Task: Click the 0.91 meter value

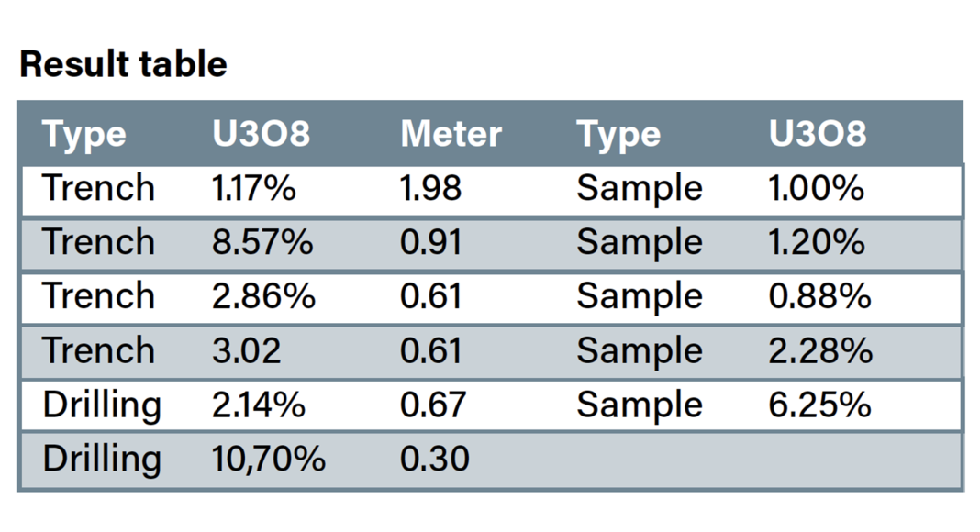Action: [x=430, y=242]
